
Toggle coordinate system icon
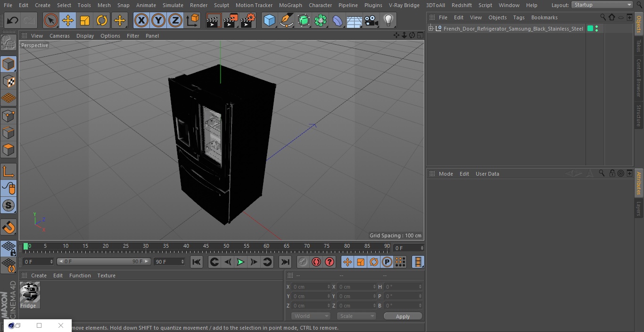[193, 20]
